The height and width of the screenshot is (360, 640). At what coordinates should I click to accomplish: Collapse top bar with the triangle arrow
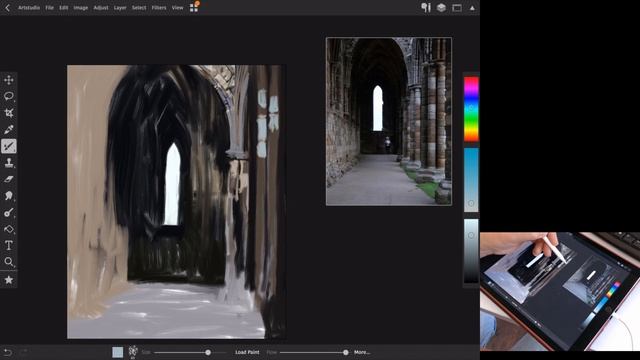pyautogui.click(x=472, y=8)
